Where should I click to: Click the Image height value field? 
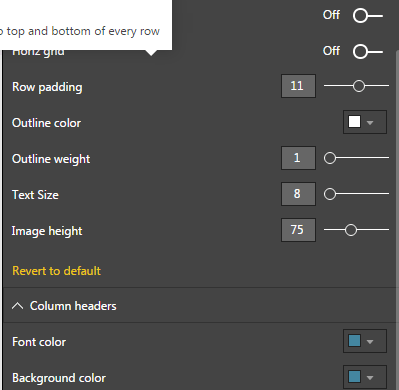pos(298,230)
